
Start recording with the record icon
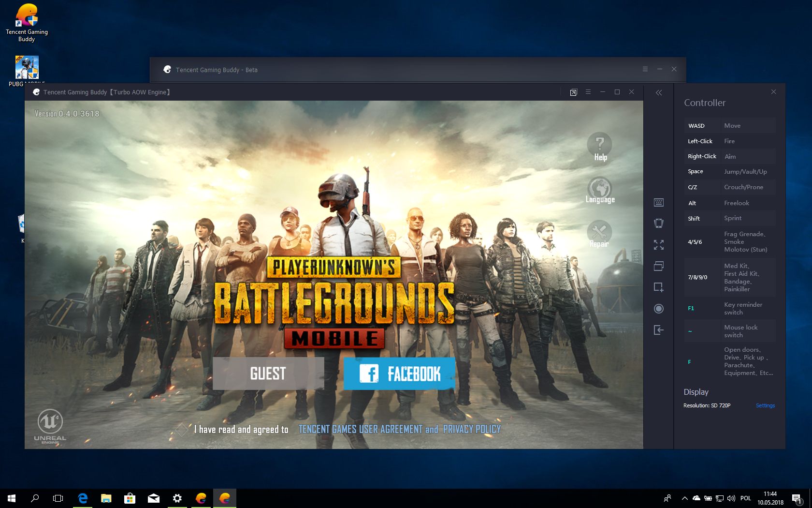pyautogui.click(x=658, y=309)
